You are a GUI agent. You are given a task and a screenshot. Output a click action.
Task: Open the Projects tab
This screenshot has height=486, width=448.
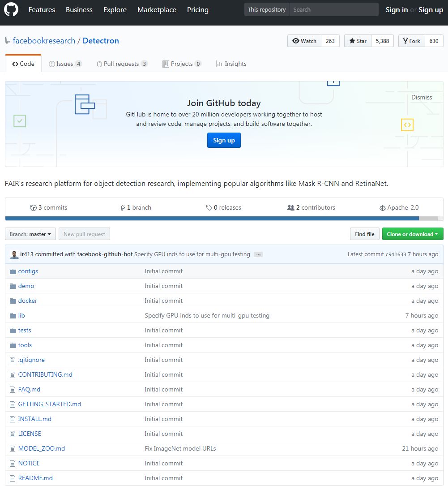tap(182, 64)
